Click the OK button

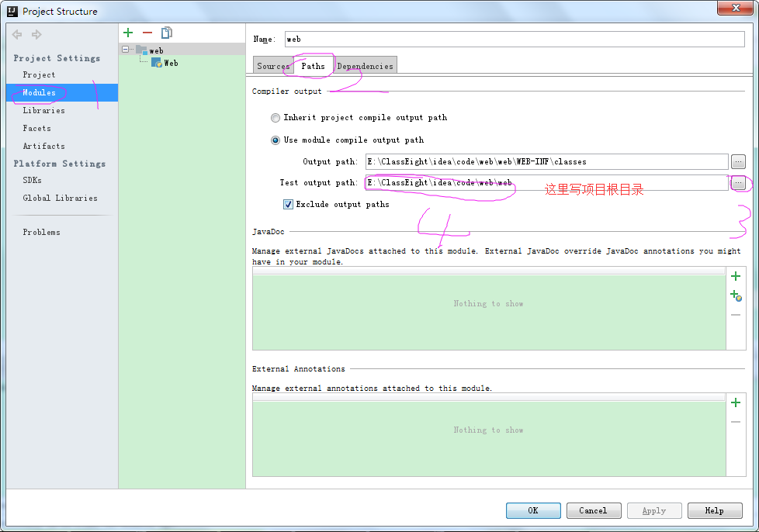coord(533,510)
